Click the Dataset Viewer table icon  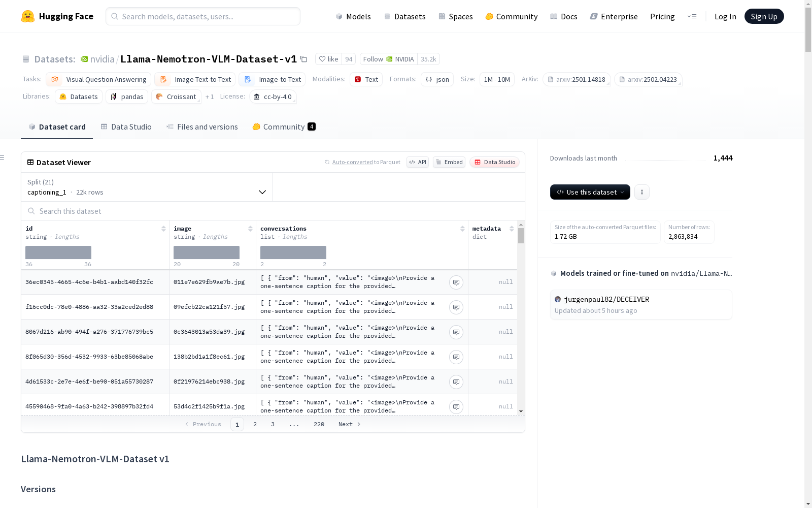point(30,162)
